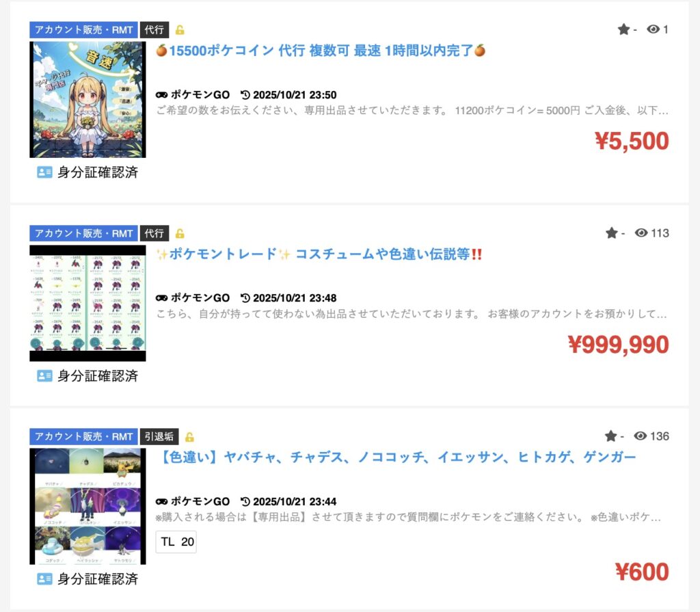The width and height of the screenshot is (700, 612).
Task: Click the star favorite icon on the 15500ポケコイン listing
Action: 623,29
